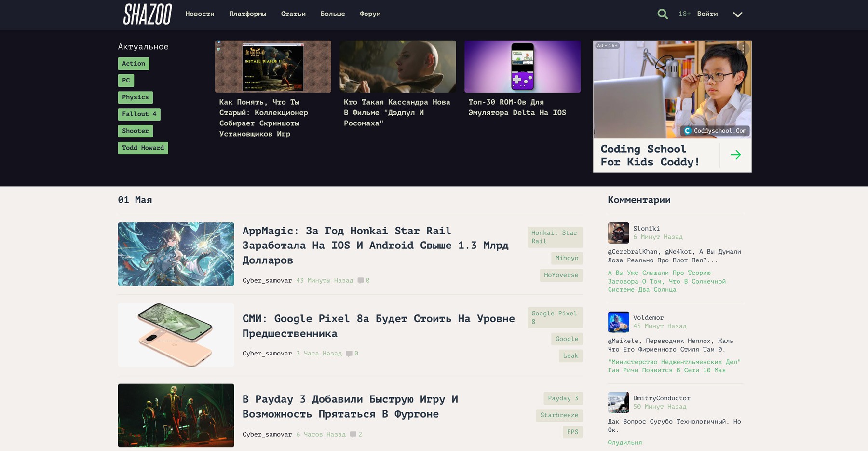Click comment icon on Payday 3 article

tap(353, 435)
